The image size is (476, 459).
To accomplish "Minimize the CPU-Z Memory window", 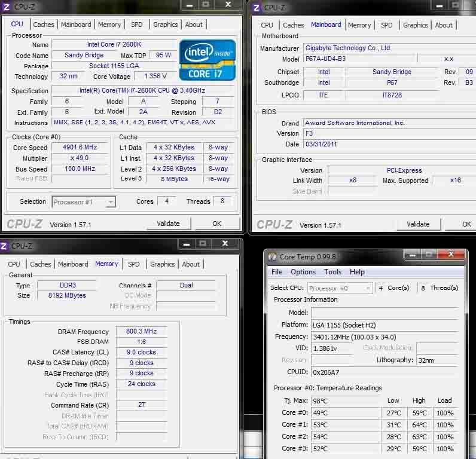I will (x=187, y=244).
